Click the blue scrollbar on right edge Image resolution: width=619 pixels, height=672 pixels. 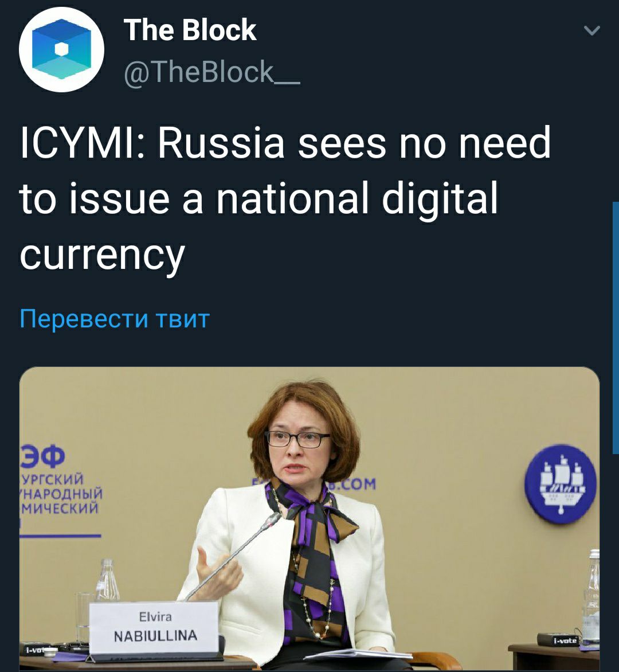click(x=616, y=327)
